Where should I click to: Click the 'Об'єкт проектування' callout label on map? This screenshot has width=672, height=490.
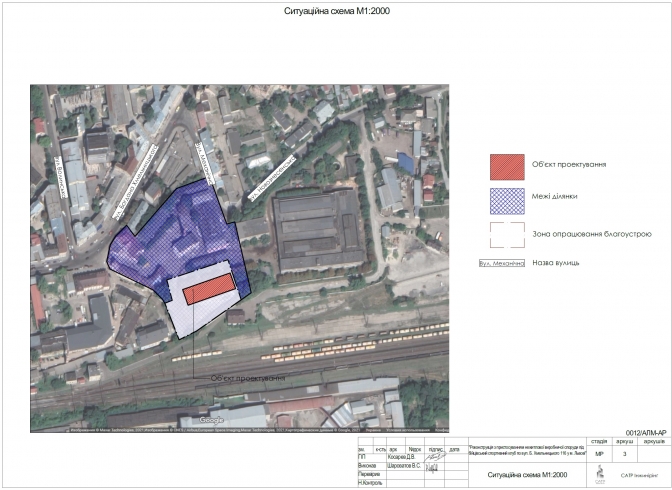pos(246,379)
